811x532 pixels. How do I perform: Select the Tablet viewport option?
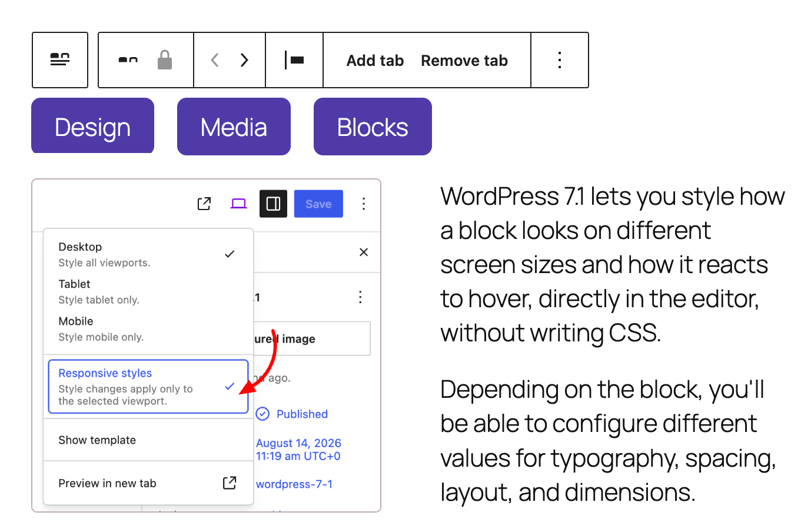tap(148, 291)
